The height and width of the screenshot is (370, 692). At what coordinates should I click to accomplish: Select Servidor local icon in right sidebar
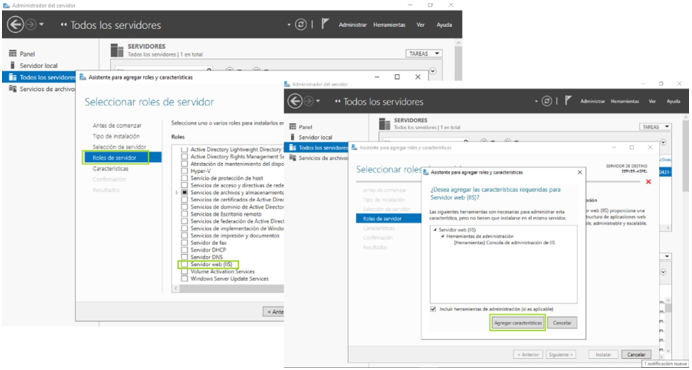click(292, 137)
